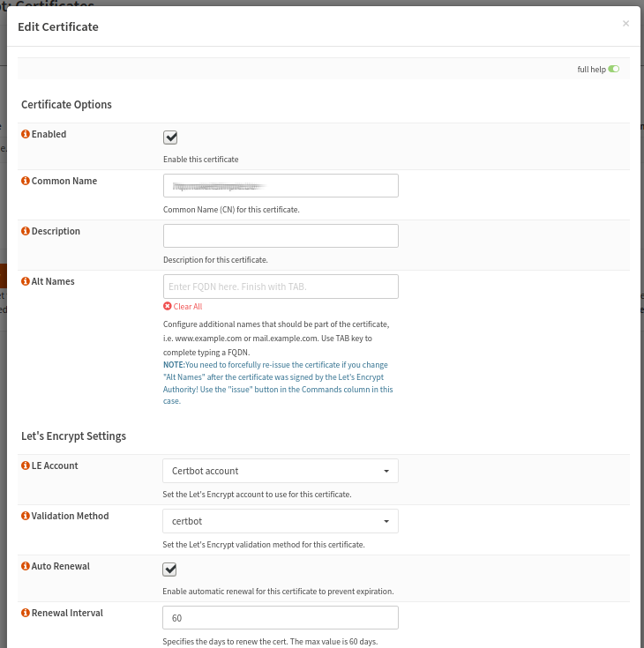The width and height of the screenshot is (644, 648).
Task: Click into the Description input field
Action: [281, 235]
